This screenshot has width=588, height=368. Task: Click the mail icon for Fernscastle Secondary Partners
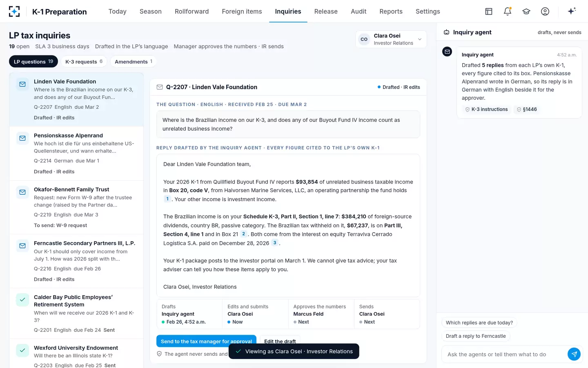coord(22,246)
